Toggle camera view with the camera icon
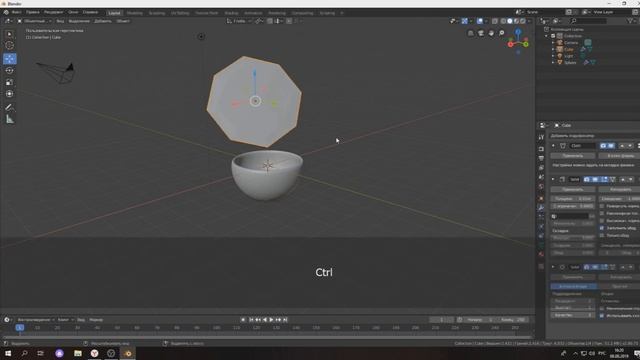 (481, 33)
